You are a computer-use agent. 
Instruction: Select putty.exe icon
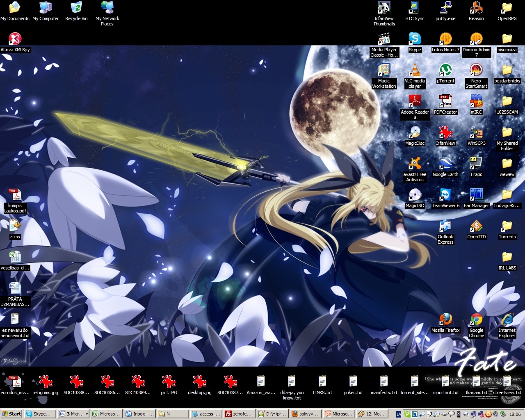tap(445, 11)
